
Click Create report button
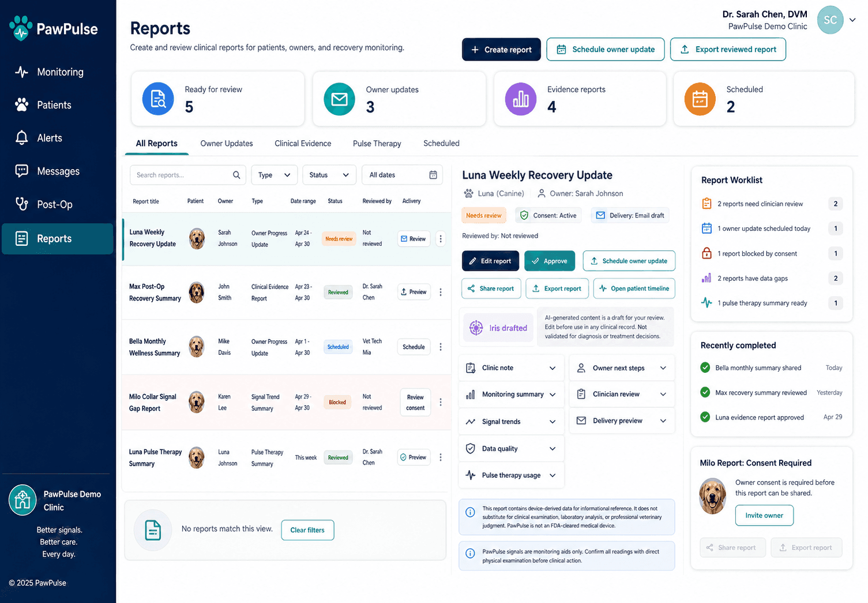pos(501,50)
